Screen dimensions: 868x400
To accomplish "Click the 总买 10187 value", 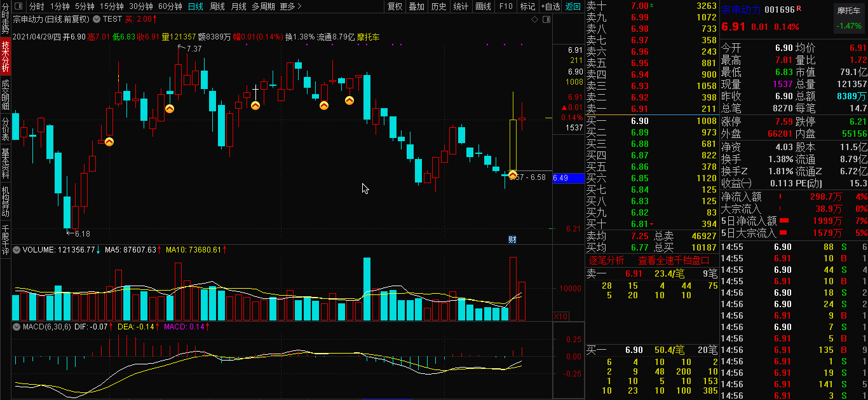I will (x=704, y=247).
